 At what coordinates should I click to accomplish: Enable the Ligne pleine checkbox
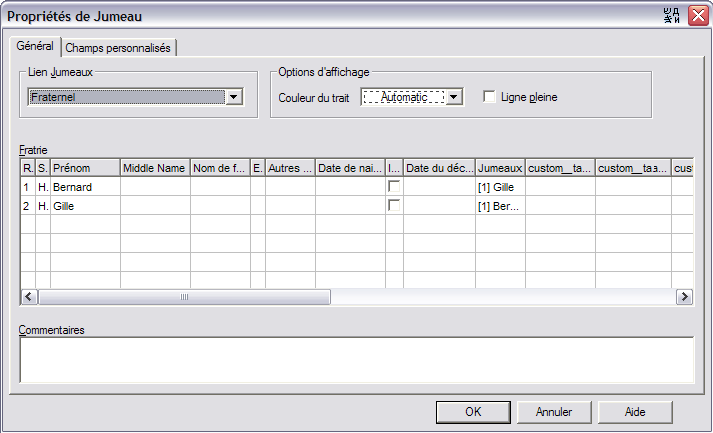click(489, 97)
